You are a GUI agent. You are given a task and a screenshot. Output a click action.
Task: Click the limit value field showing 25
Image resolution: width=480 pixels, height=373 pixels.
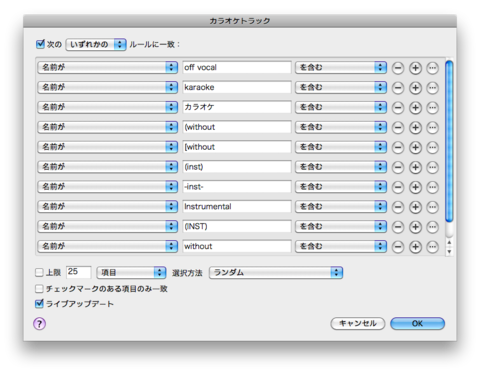[x=79, y=272]
